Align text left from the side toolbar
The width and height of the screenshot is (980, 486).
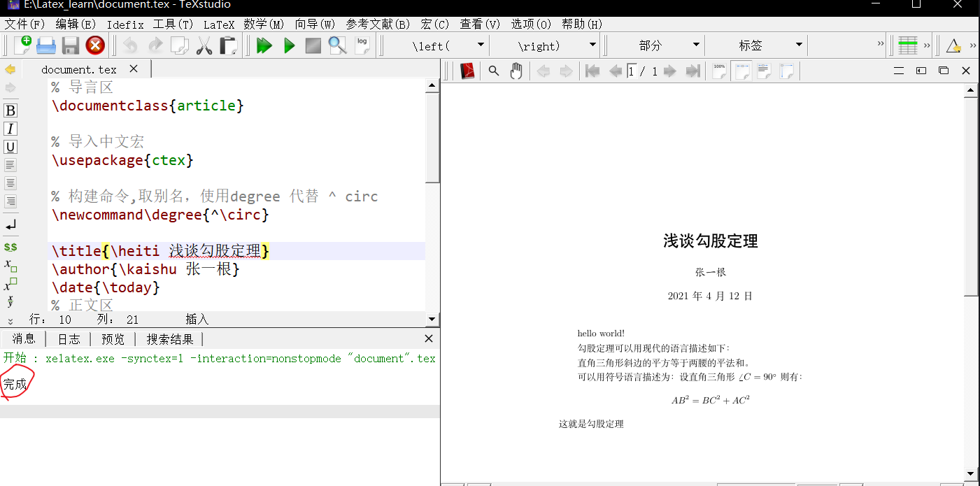coord(10,166)
